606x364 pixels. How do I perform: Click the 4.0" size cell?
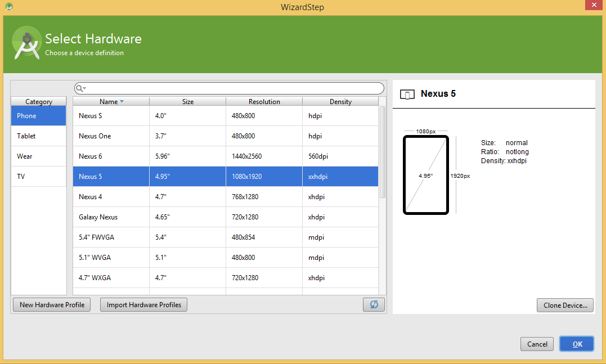click(188, 115)
